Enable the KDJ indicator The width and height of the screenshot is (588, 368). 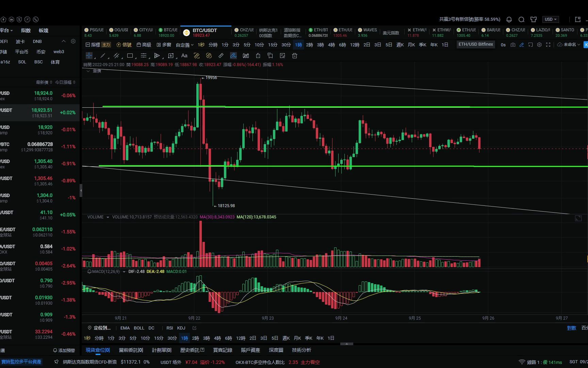pos(181,328)
